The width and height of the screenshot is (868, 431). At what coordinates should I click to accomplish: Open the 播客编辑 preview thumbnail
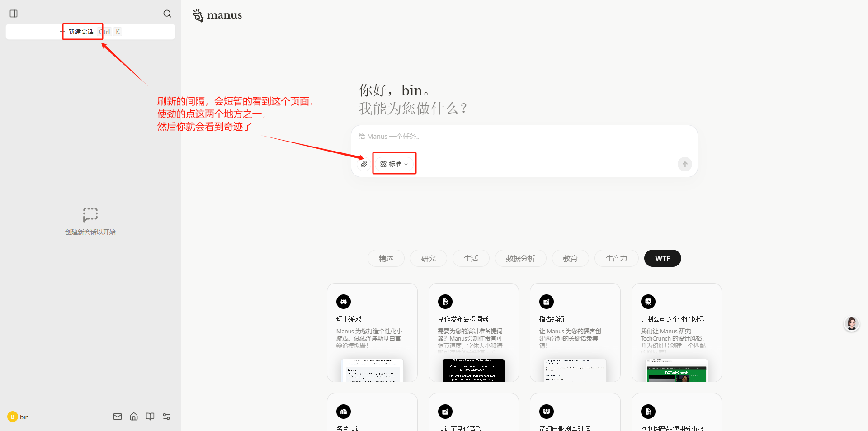pyautogui.click(x=575, y=370)
